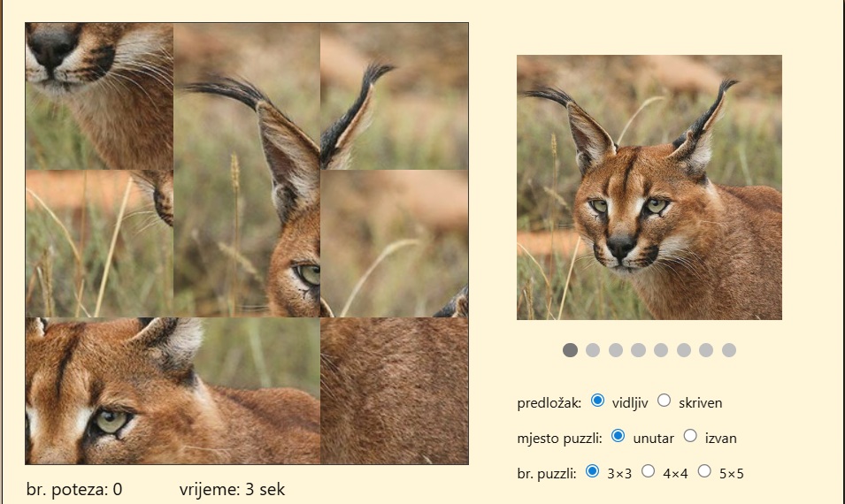This screenshot has height=504, width=845.
Task: Click the caracal reference preview image
Action: 649,187
